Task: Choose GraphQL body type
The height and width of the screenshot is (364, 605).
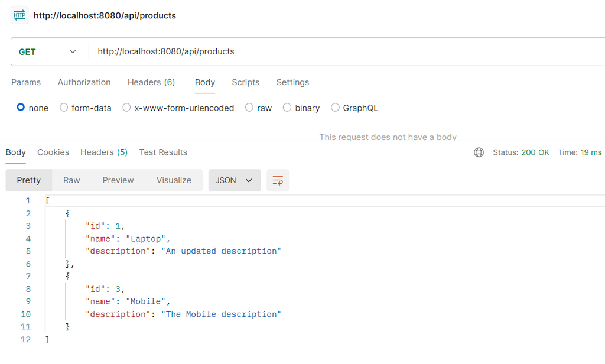Action: 335,108
